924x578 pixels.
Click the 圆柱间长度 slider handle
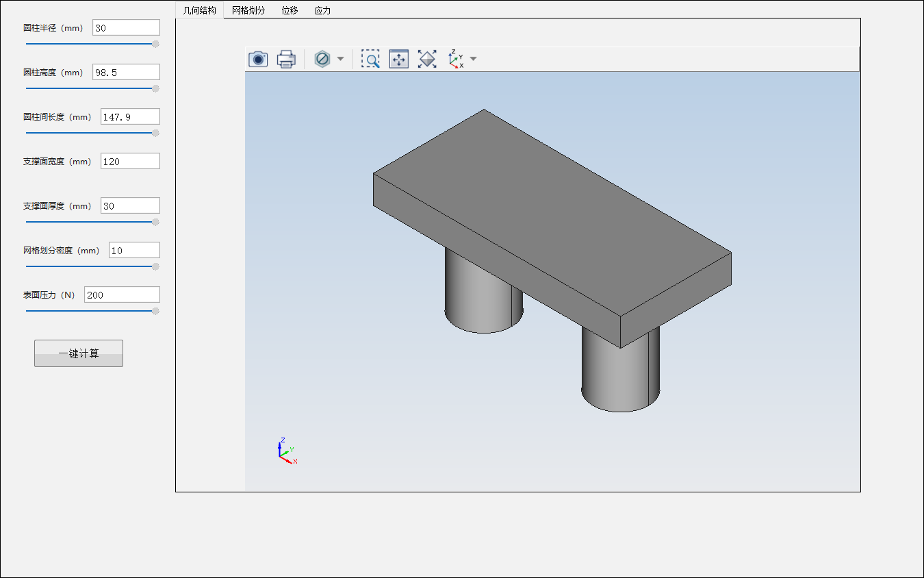click(x=155, y=133)
